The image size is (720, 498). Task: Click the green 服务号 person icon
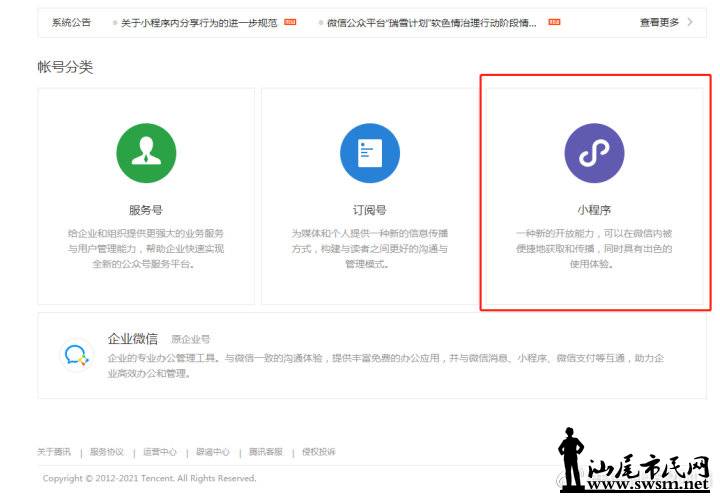[x=146, y=153]
